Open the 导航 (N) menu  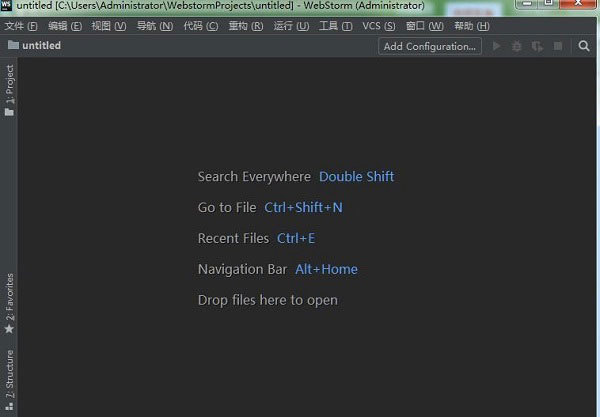coord(155,26)
